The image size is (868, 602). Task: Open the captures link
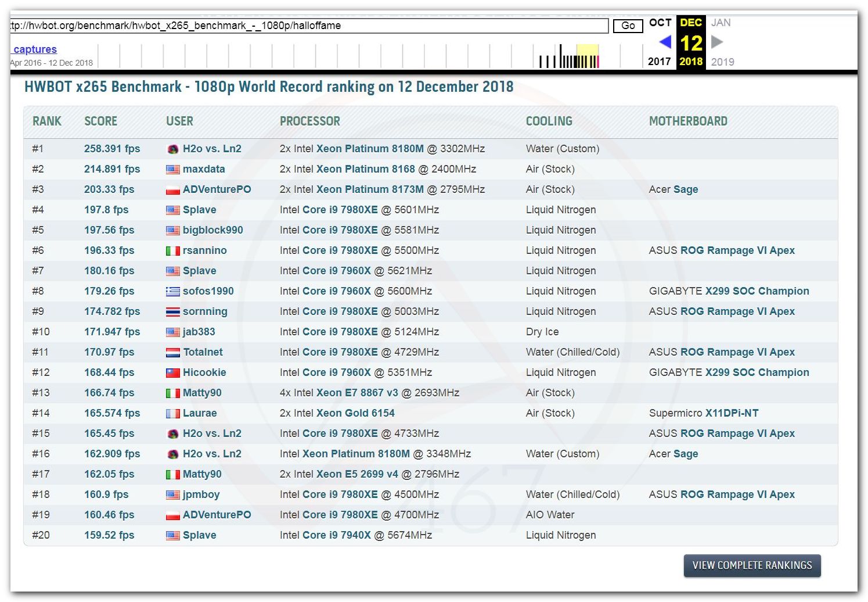(35, 49)
